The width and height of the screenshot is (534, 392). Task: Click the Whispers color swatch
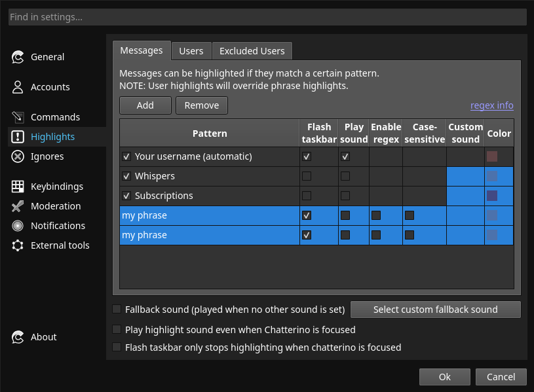492,176
